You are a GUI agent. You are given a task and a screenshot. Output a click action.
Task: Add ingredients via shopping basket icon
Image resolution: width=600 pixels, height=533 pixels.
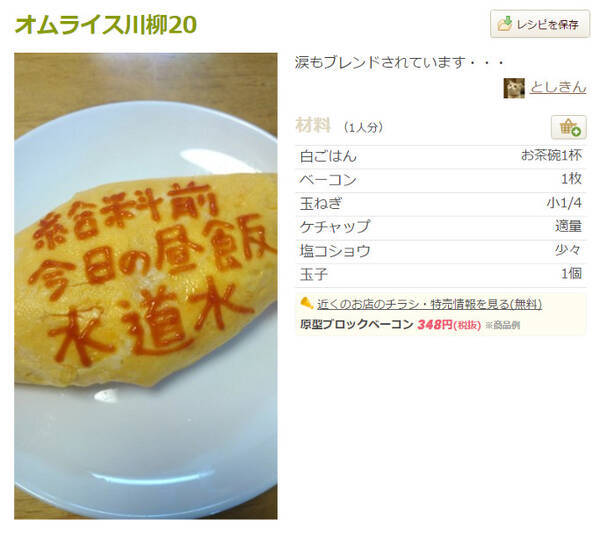point(569,127)
